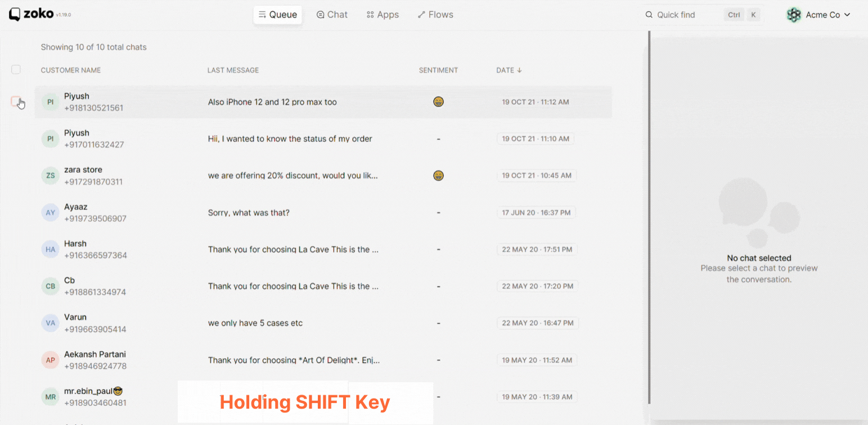This screenshot has width=868, height=425.
Task: Go to the Flows tab
Action: 435,15
